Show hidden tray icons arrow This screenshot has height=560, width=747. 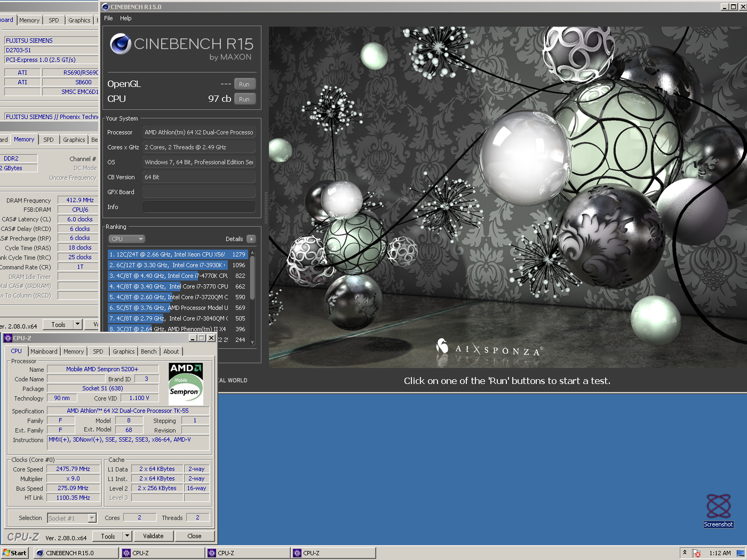click(685, 553)
